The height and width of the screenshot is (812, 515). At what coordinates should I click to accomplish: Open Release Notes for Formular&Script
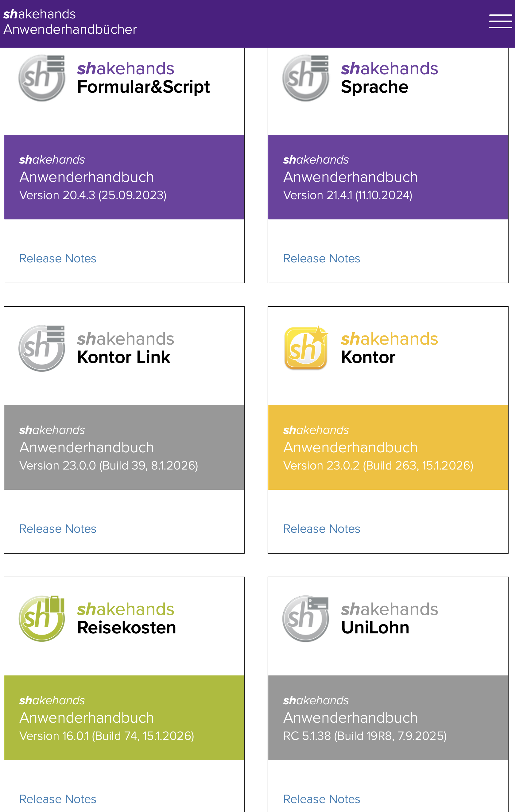pyautogui.click(x=58, y=258)
